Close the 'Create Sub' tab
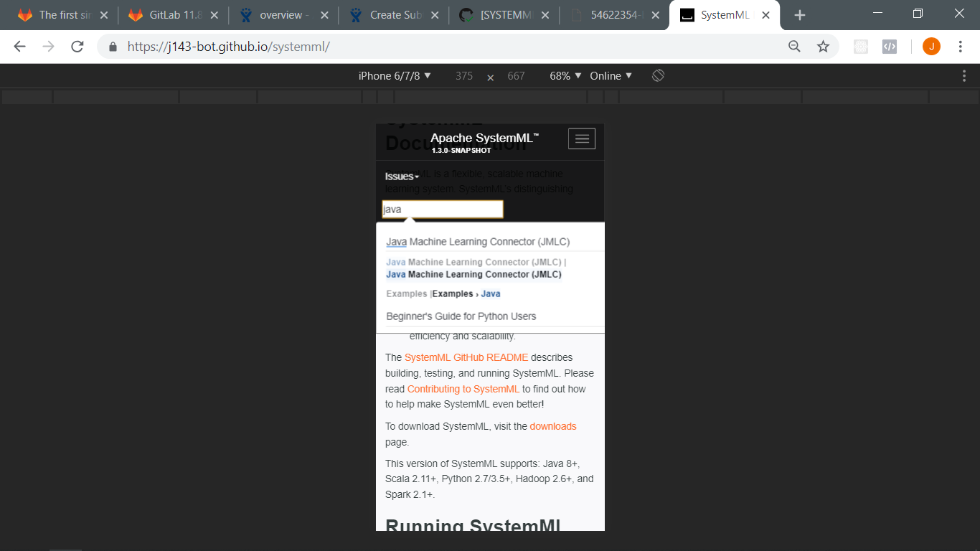 (435, 15)
